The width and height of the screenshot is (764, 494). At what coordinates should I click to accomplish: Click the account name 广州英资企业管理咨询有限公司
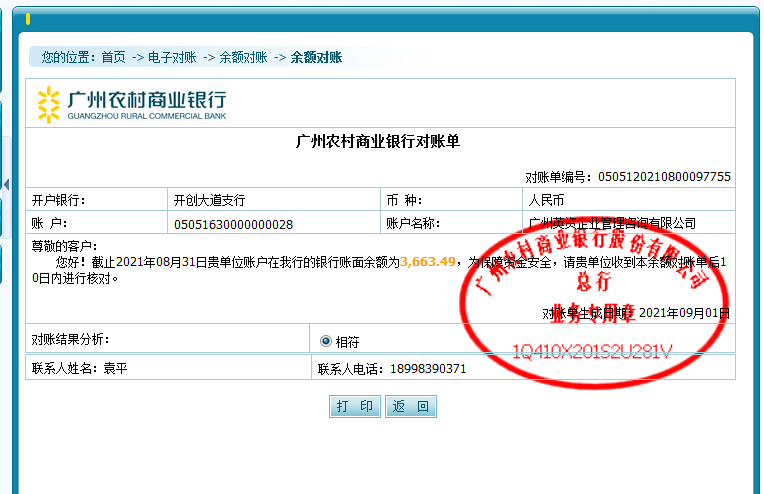(612, 224)
